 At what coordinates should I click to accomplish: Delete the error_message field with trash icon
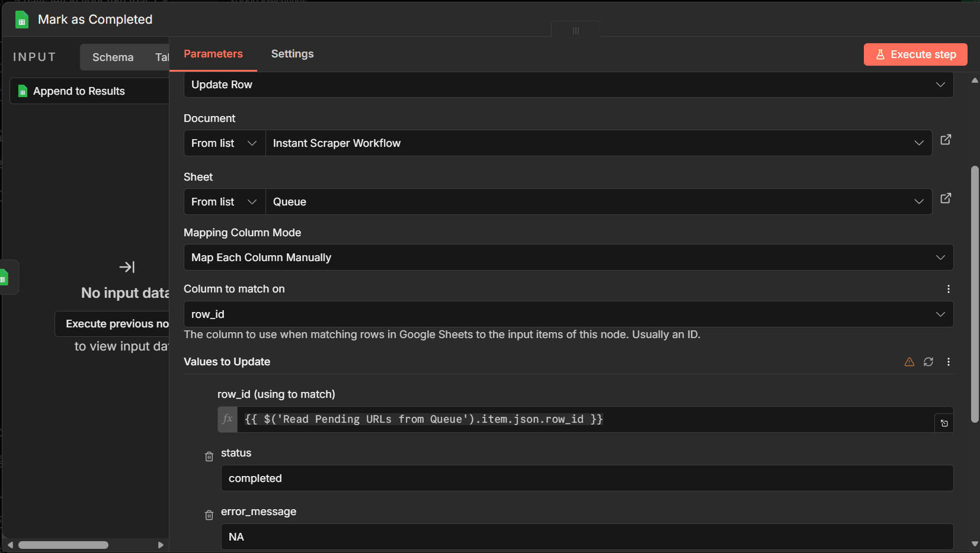pyautogui.click(x=209, y=515)
